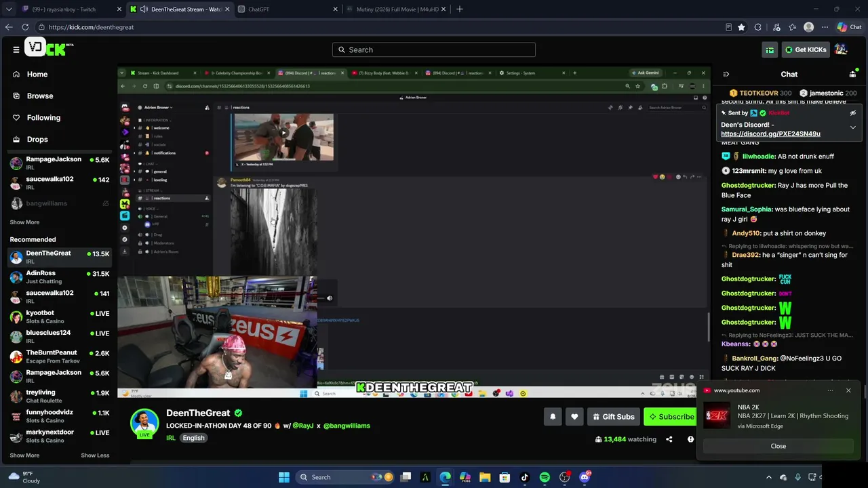Go back in the browser

pyautogui.click(x=9, y=27)
